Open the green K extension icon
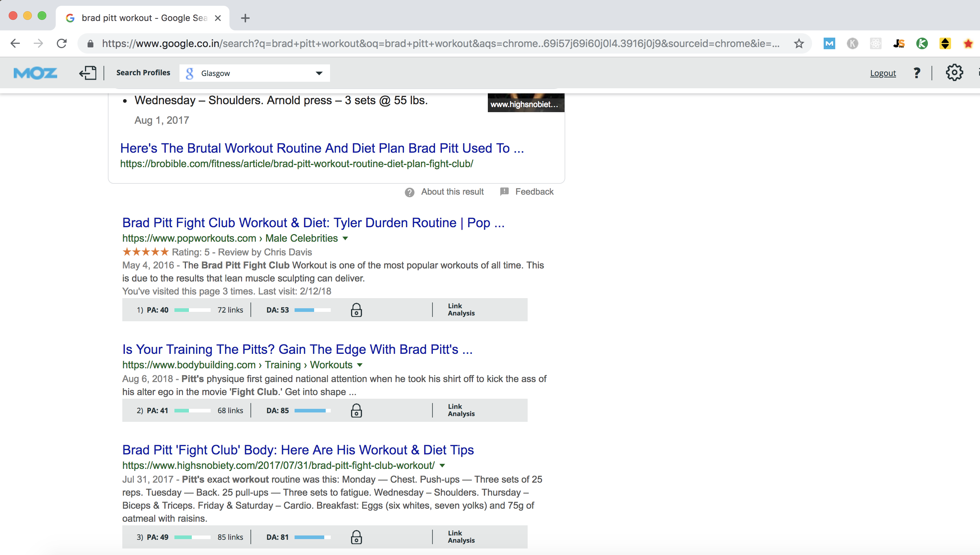980x555 pixels. tap(922, 43)
